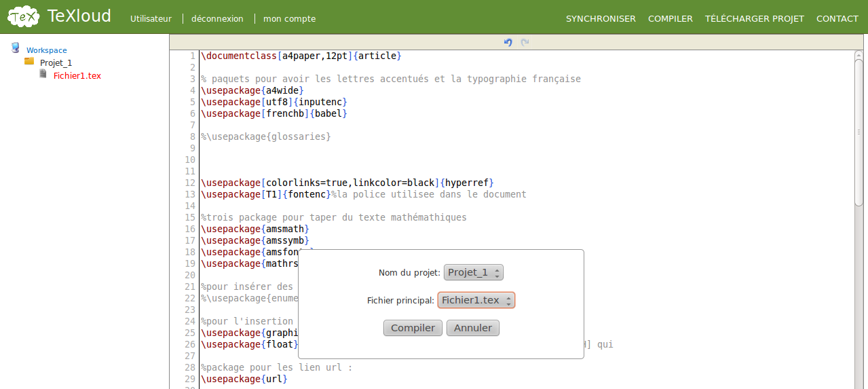Click the TeXloud logo icon
This screenshot has height=389, width=868.
pyautogui.click(x=23, y=17)
